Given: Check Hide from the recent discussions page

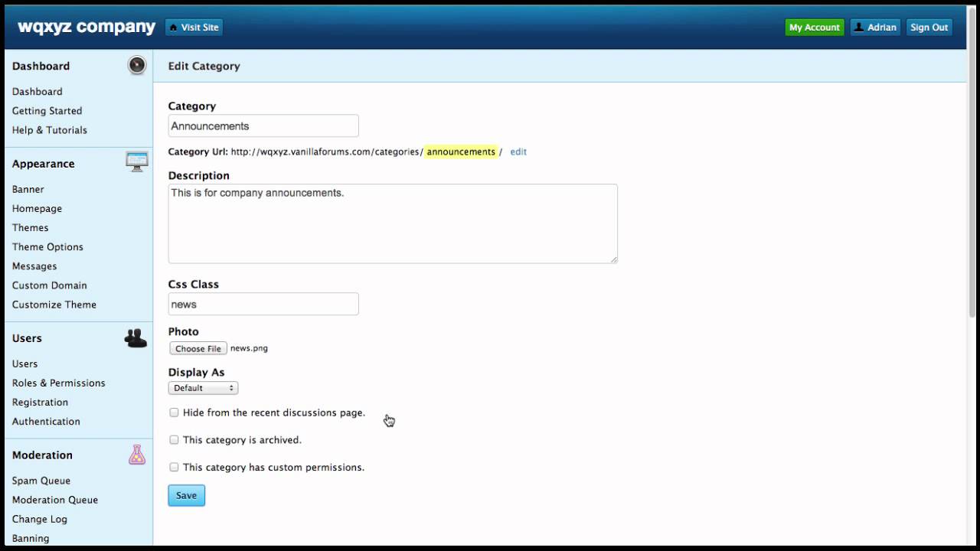Looking at the screenshot, I should point(174,412).
